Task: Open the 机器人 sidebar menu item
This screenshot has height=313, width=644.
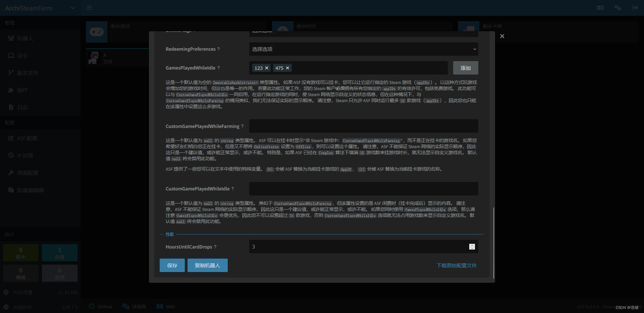Action: tap(25, 38)
